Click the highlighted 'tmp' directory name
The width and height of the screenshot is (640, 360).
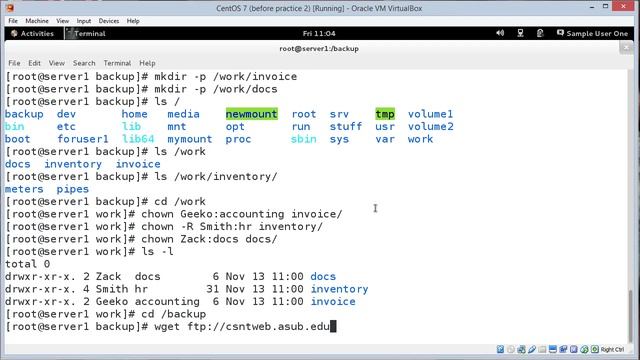click(x=385, y=114)
